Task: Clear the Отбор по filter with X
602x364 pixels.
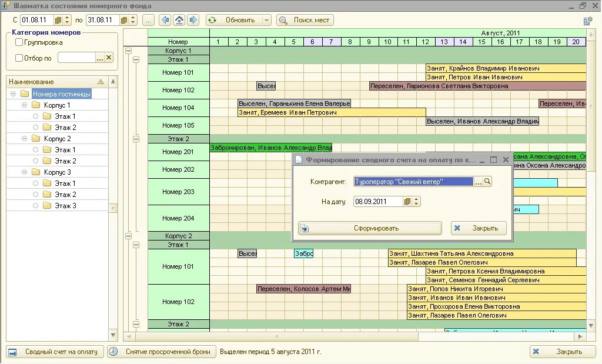Action: click(109, 58)
